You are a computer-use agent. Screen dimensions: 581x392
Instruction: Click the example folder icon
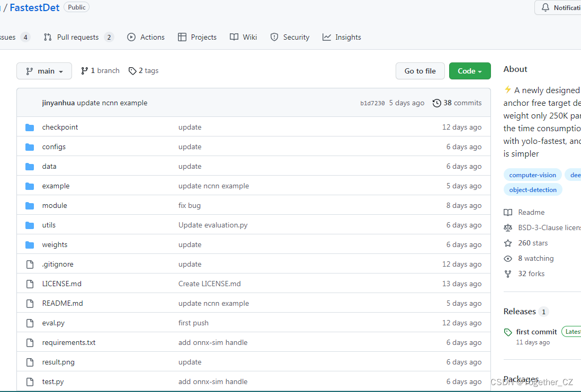click(30, 186)
